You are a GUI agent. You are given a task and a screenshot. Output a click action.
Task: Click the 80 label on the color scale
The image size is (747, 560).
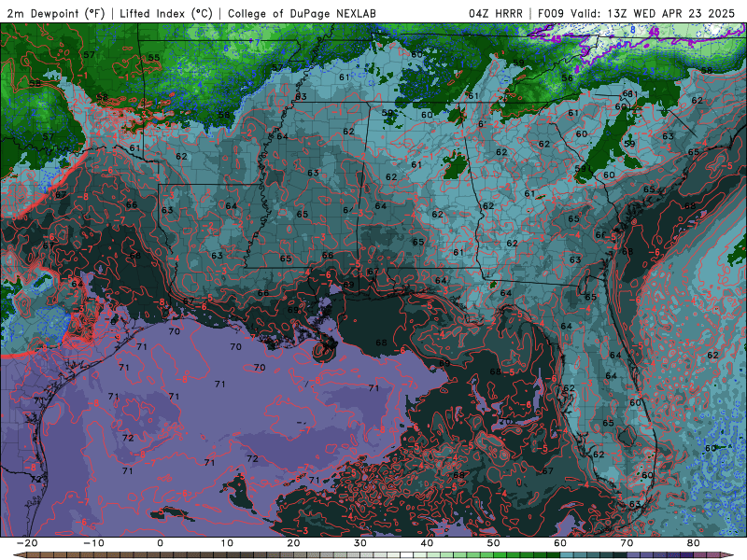pos(694,543)
